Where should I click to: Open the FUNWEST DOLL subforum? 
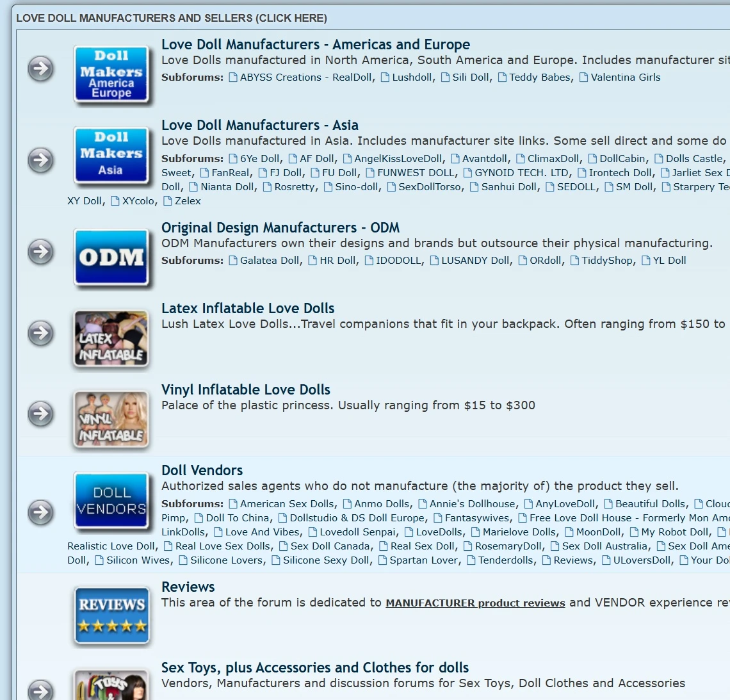coord(416,173)
